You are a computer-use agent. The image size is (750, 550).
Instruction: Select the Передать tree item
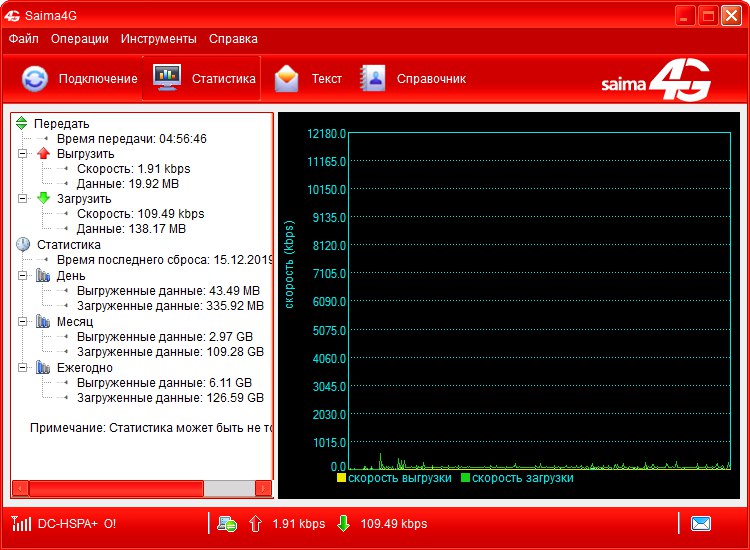62,124
